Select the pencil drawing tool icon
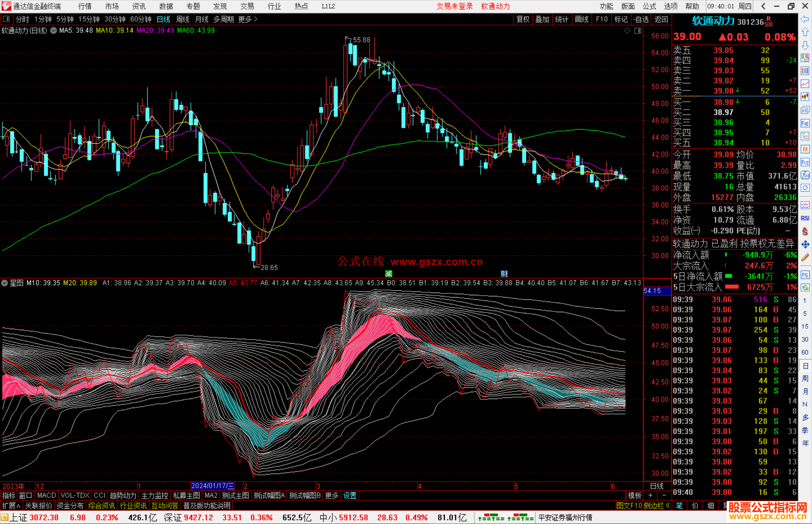The width and height of the screenshot is (812, 524). (x=805, y=257)
